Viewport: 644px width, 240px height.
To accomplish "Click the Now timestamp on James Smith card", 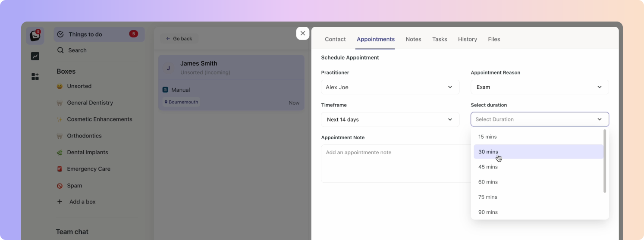I will [x=294, y=103].
